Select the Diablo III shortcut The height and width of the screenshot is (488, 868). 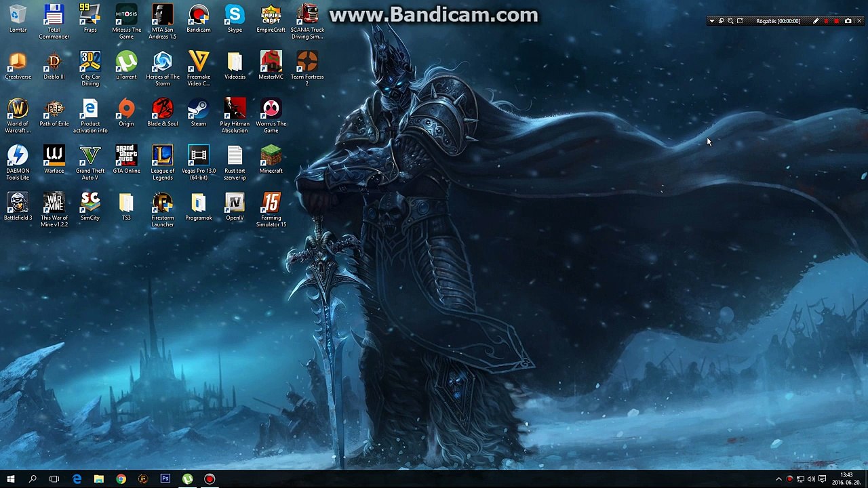[x=54, y=66]
